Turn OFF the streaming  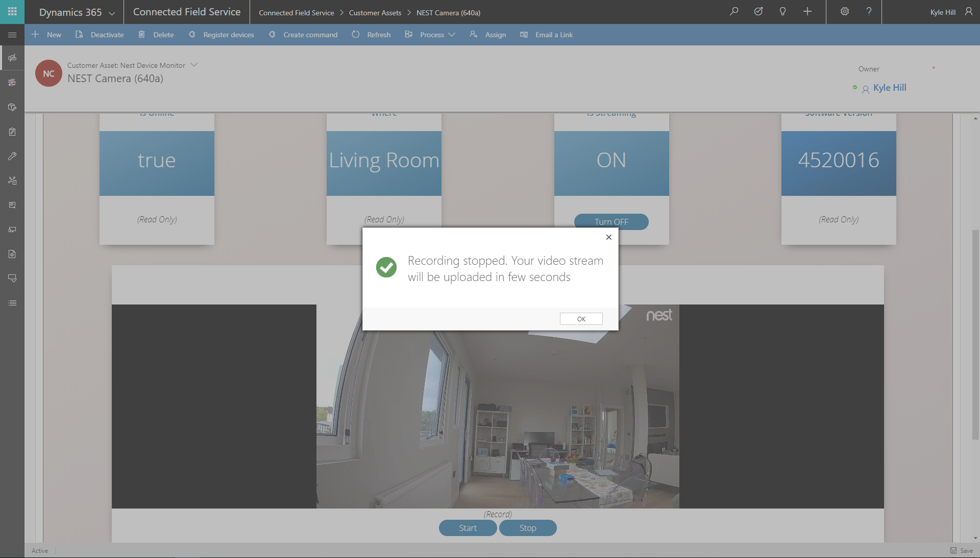pos(611,222)
